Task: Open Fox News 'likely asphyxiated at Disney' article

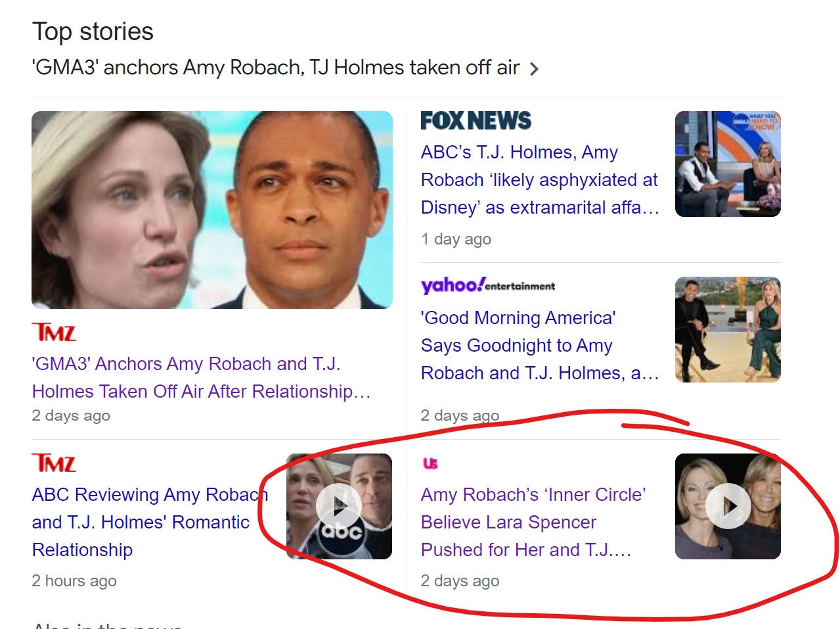Action: (540, 179)
